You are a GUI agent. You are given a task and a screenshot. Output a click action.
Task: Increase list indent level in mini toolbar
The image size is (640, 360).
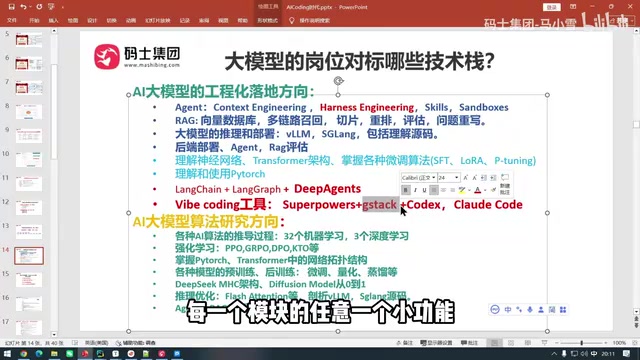[x=493, y=178]
